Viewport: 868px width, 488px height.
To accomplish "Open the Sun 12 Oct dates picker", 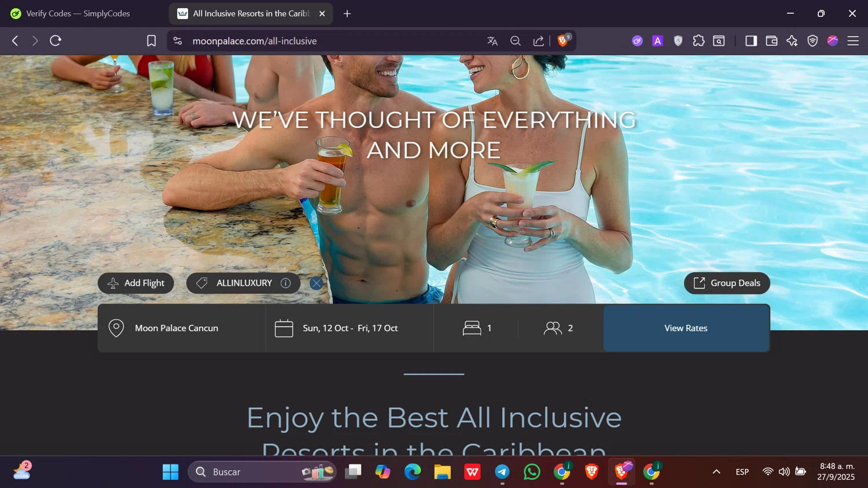I will tap(350, 328).
